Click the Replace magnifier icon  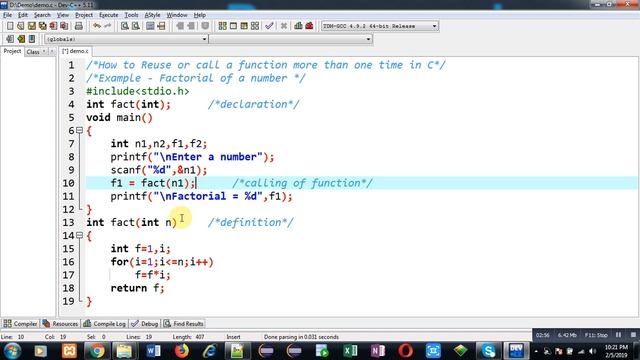click(x=136, y=26)
